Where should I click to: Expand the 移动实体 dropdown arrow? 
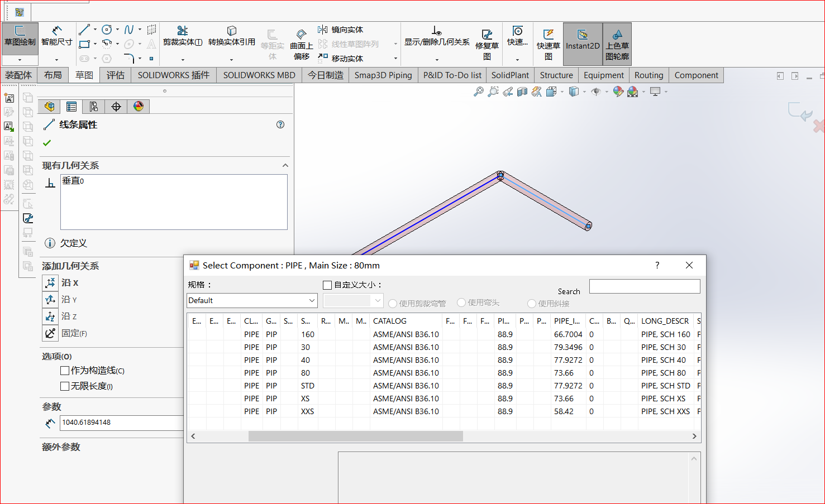[x=395, y=58]
